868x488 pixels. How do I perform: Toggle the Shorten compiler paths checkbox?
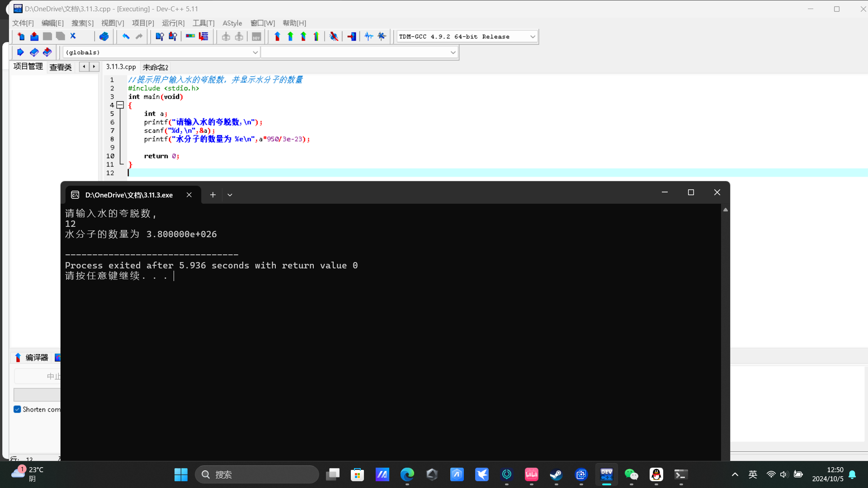point(17,409)
